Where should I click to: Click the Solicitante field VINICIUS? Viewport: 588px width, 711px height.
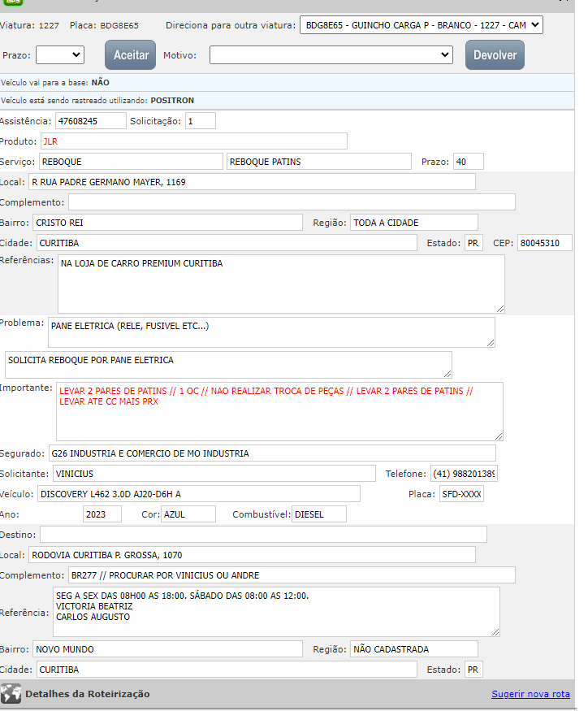click(214, 474)
